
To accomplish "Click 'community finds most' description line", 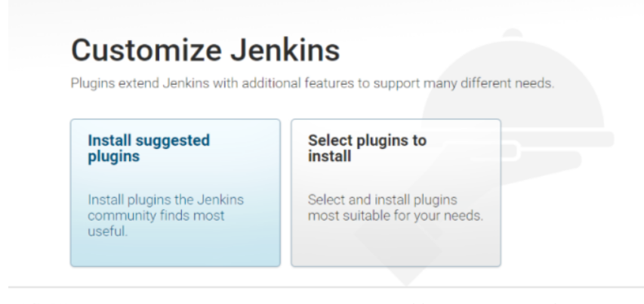I will (x=156, y=216).
